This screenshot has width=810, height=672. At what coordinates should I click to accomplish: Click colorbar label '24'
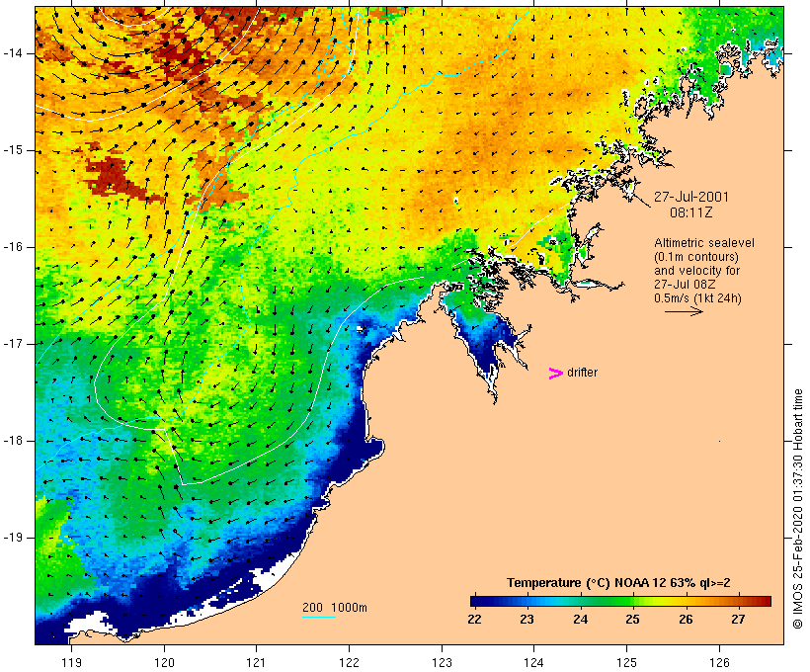point(580,620)
